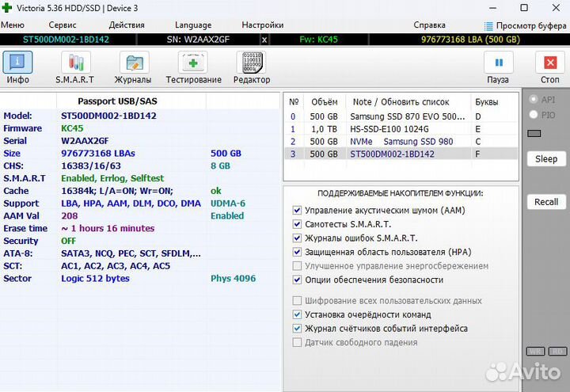Open the Инфо drive information panel
The width and height of the screenshot is (570, 392).
click(17, 67)
